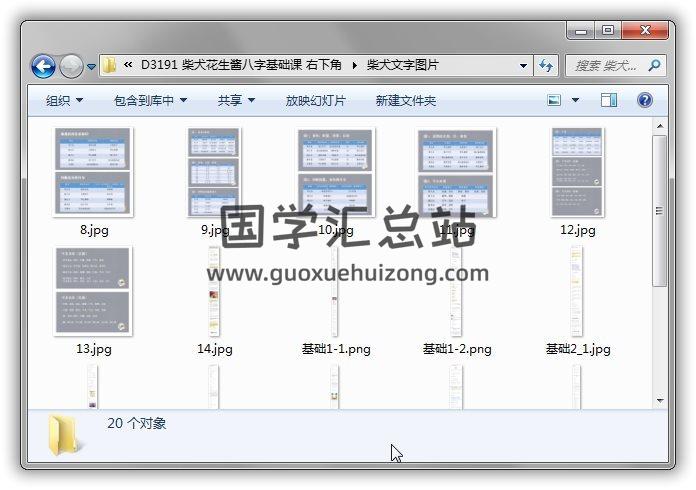Open the 包含到库中 menu
Screen dimensions: 696x490
click(x=150, y=100)
